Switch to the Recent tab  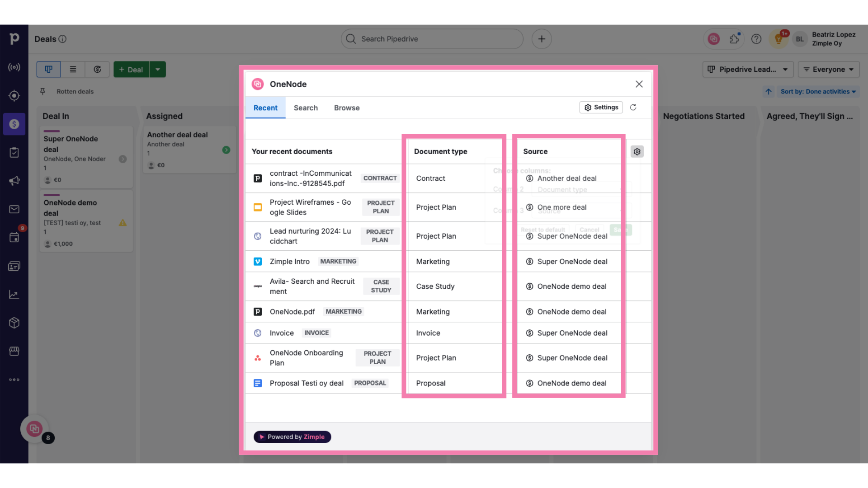tap(265, 108)
